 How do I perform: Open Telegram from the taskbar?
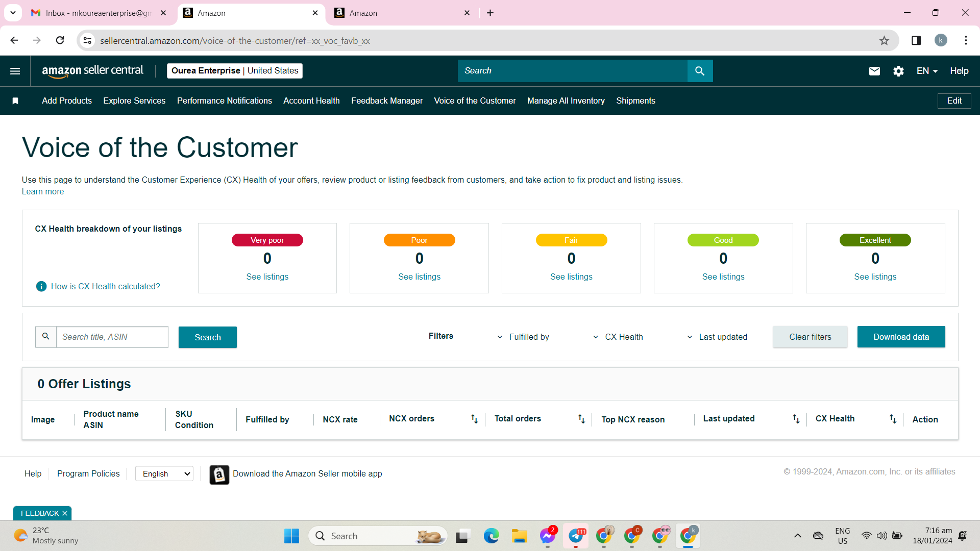coord(576,536)
